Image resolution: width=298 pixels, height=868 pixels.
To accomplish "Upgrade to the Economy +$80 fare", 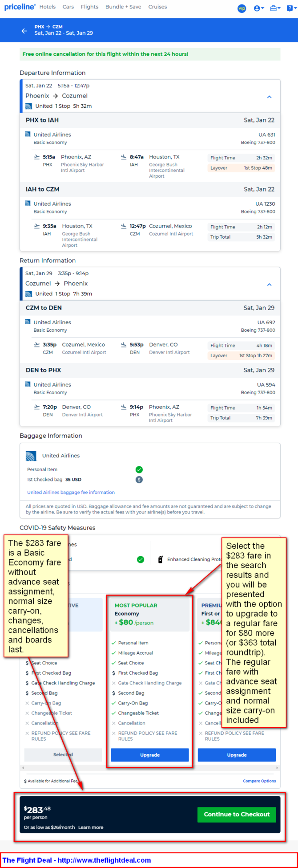I will pos(150,755).
